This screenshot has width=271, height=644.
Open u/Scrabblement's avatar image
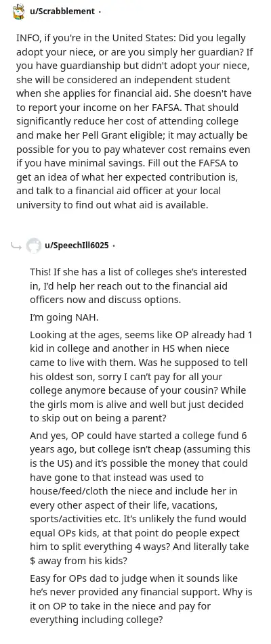(19, 11)
